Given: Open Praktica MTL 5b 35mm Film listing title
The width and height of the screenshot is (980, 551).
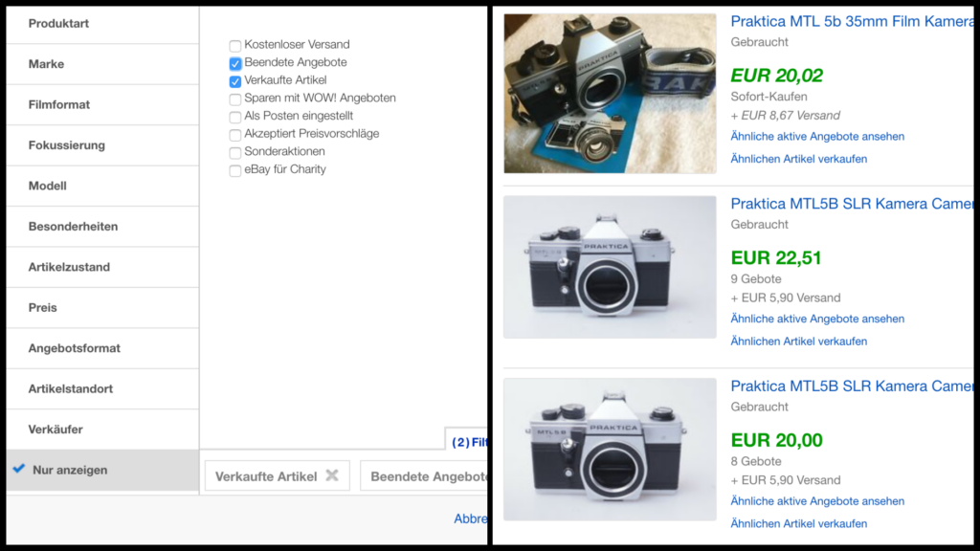Looking at the screenshot, I should coord(852,21).
